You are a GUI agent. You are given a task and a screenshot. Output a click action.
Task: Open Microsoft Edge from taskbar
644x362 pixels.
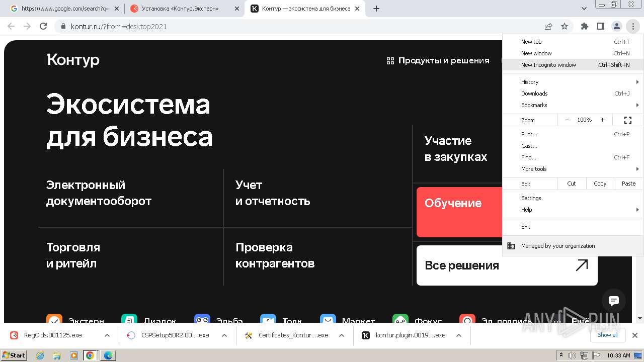pyautogui.click(x=108, y=355)
